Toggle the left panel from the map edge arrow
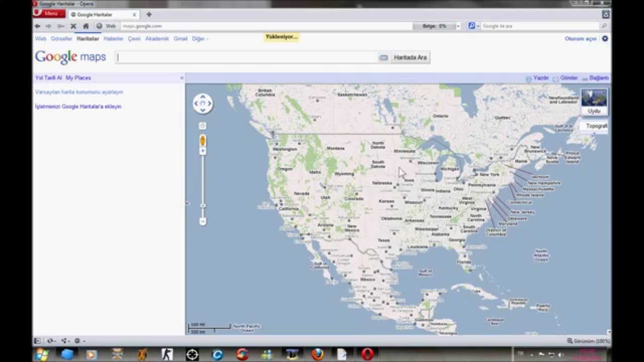644x362 pixels. 187,204
